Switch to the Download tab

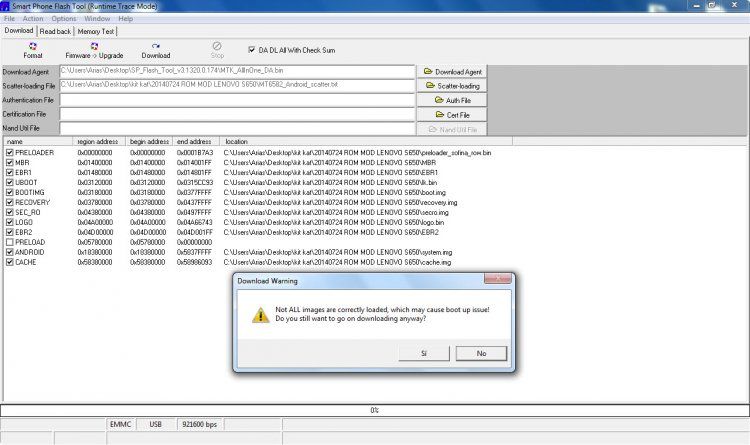[19, 31]
